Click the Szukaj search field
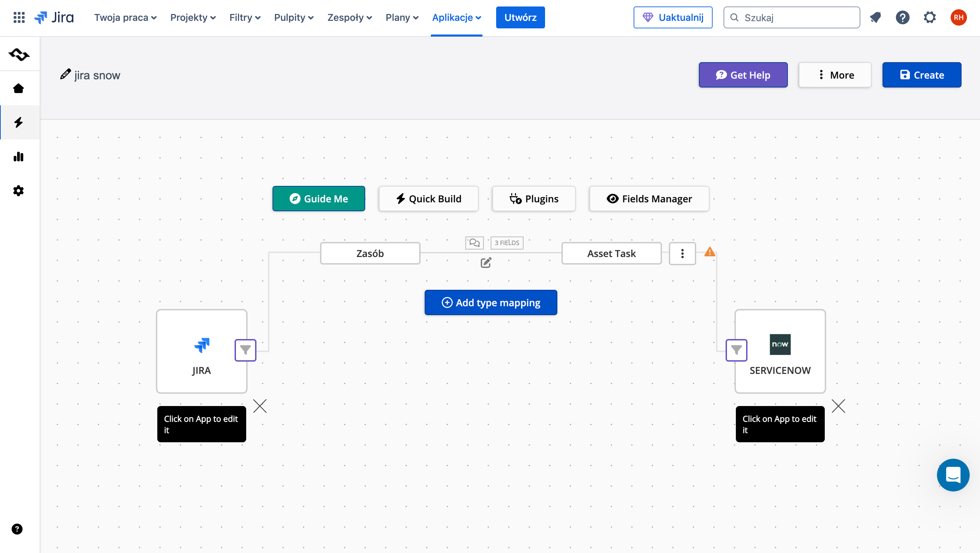 click(792, 17)
